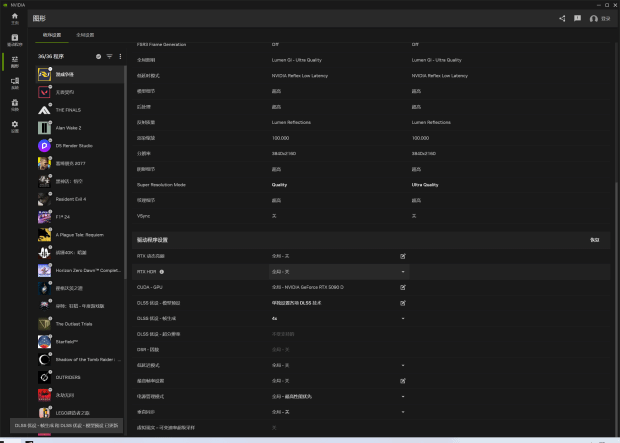This screenshot has width=620, height=443.
Task: Click the VSync setting label
Action: 143,216
